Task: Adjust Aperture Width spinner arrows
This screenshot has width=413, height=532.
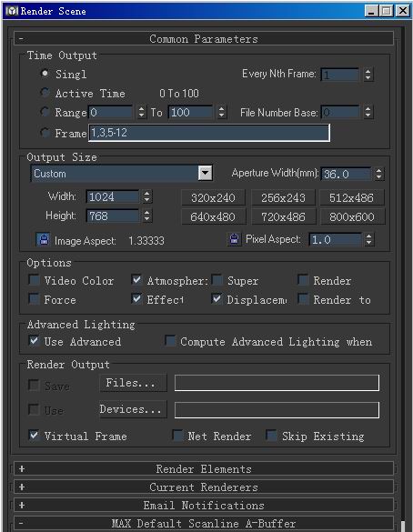Action: [x=378, y=174]
